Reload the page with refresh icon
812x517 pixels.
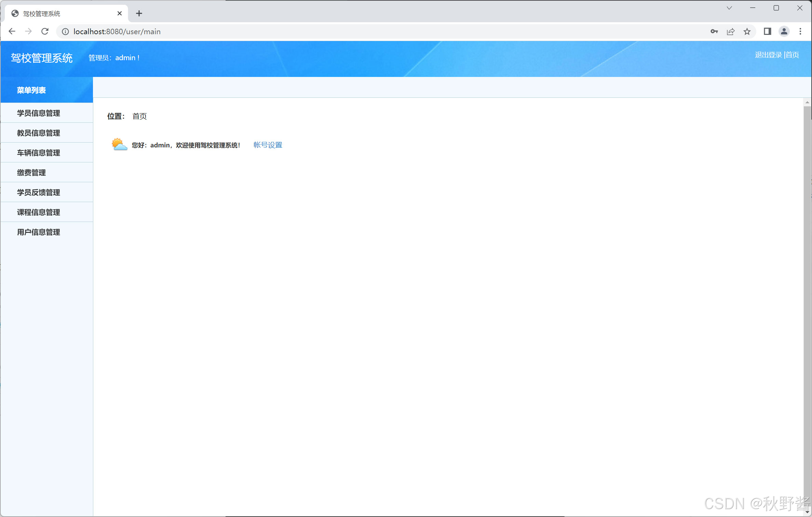45,31
